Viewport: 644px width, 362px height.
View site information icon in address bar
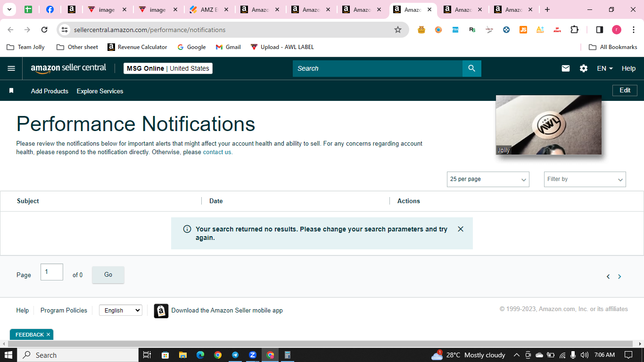click(x=65, y=30)
